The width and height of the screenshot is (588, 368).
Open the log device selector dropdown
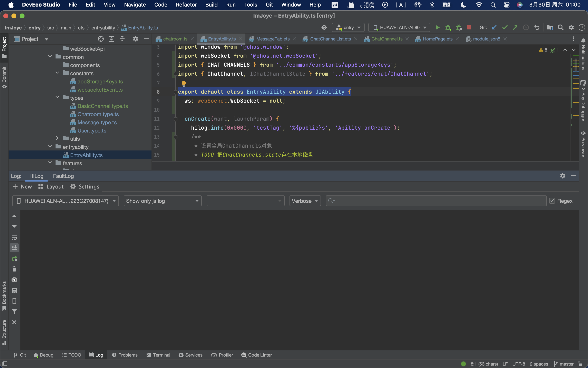click(x=66, y=201)
